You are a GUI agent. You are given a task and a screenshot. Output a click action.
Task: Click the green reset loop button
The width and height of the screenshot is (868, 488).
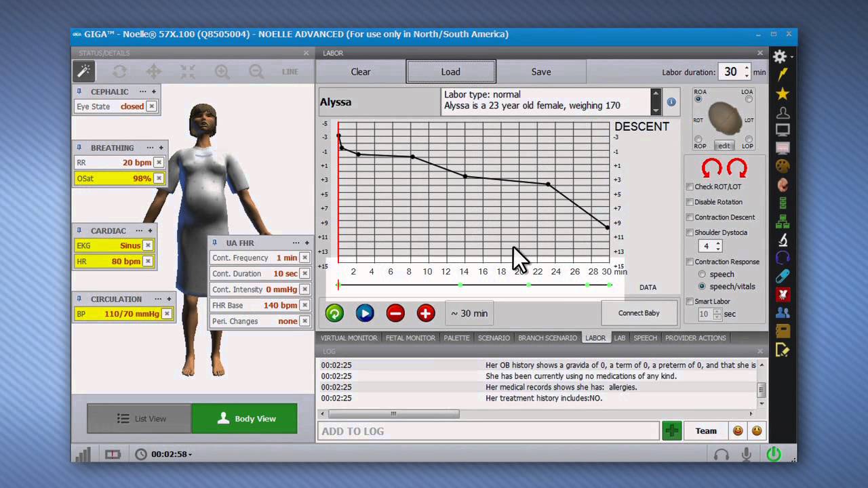334,313
